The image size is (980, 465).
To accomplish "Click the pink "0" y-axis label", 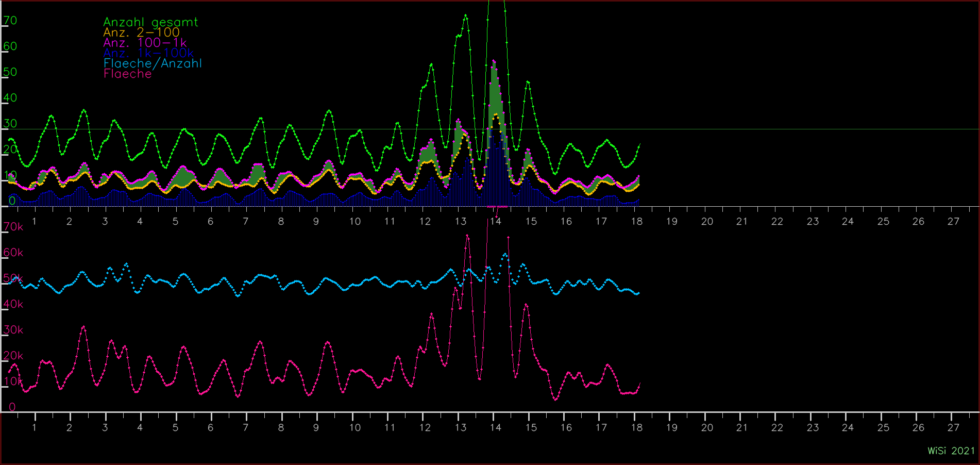I will 12,407.
